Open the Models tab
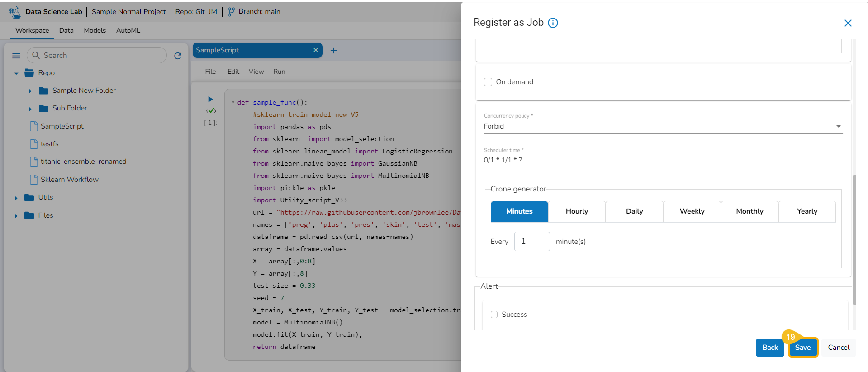Image resolution: width=868 pixels, height=372 pixels. coord(95,30)
